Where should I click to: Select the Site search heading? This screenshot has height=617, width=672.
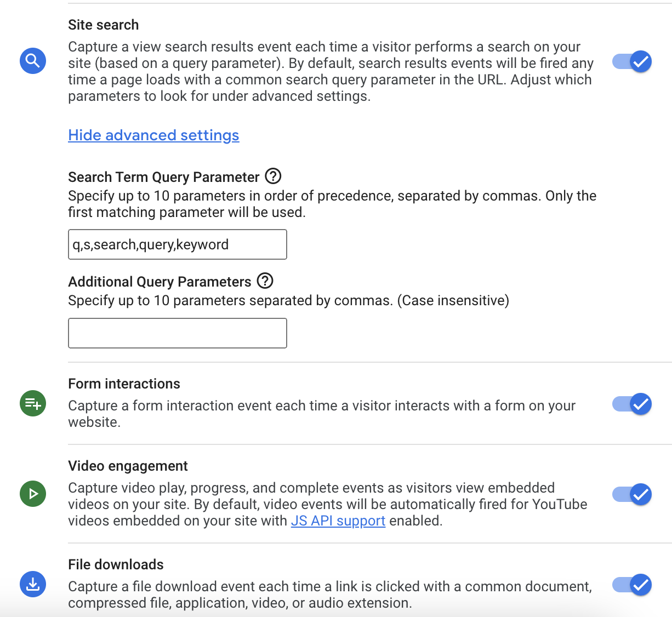point(104,25)
